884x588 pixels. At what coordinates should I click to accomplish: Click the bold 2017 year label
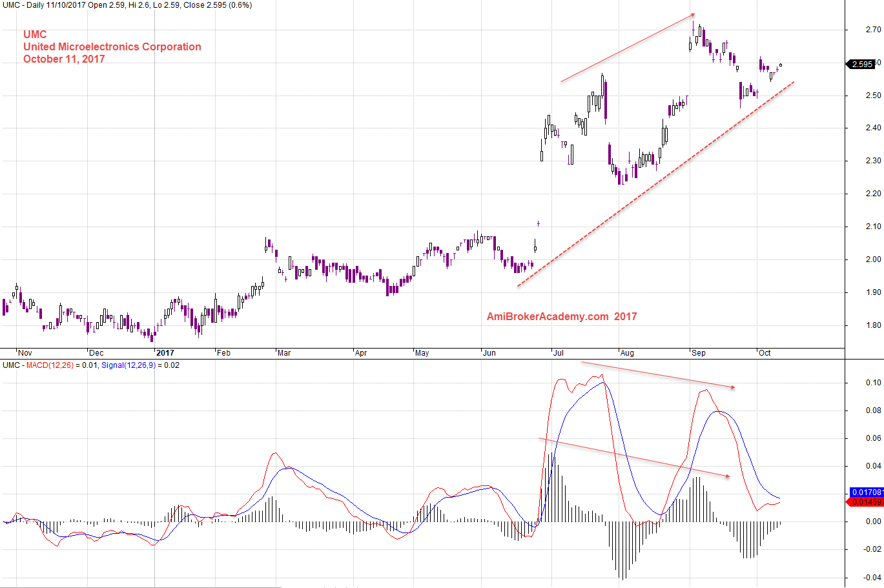point(165,353)
